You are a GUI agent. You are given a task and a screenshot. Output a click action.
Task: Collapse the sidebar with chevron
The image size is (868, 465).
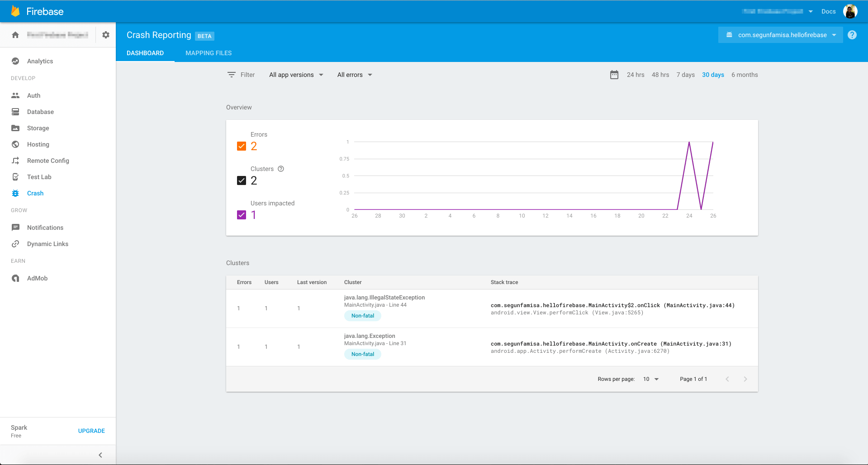point(100,455)
